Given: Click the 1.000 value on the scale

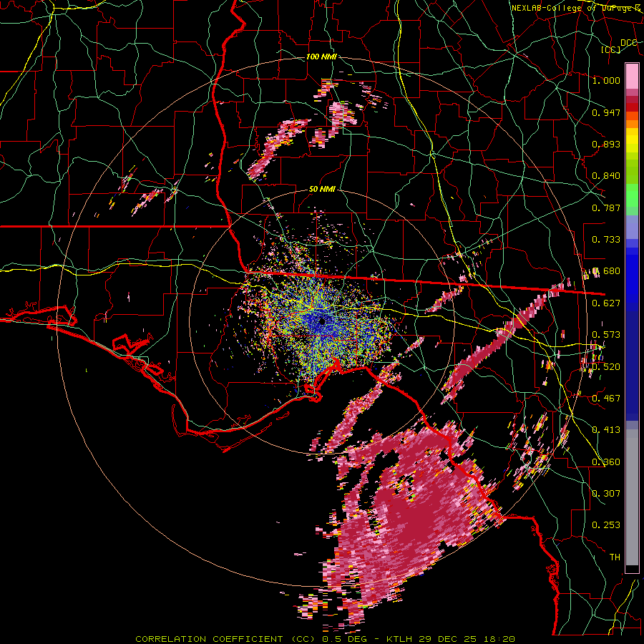Looking at the screenshot, I should pos(606,80).
